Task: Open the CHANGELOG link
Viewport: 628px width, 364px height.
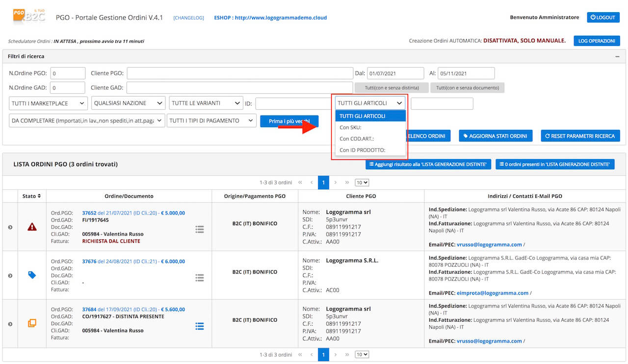Action: tap(188, 18)
